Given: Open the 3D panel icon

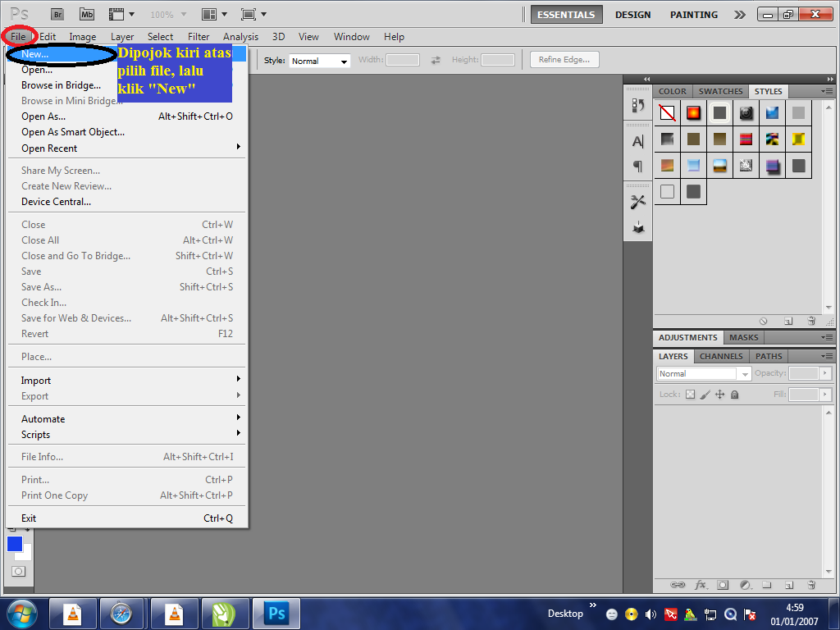Looking at the screenshot, I should click(637, 227).
